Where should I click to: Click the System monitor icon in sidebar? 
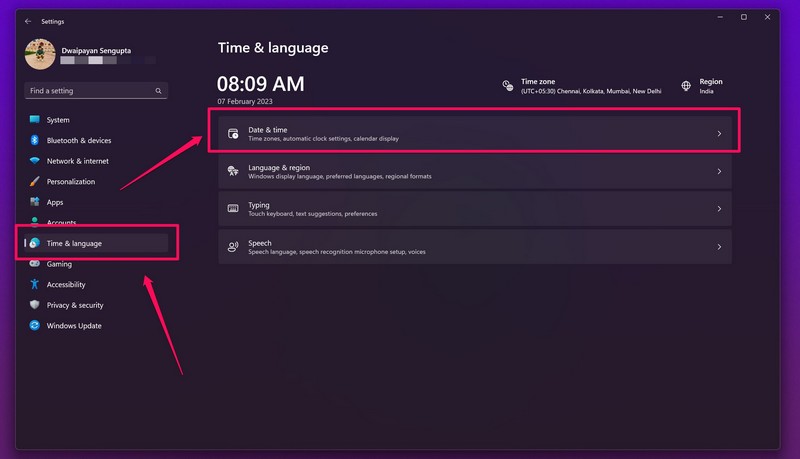35,120
